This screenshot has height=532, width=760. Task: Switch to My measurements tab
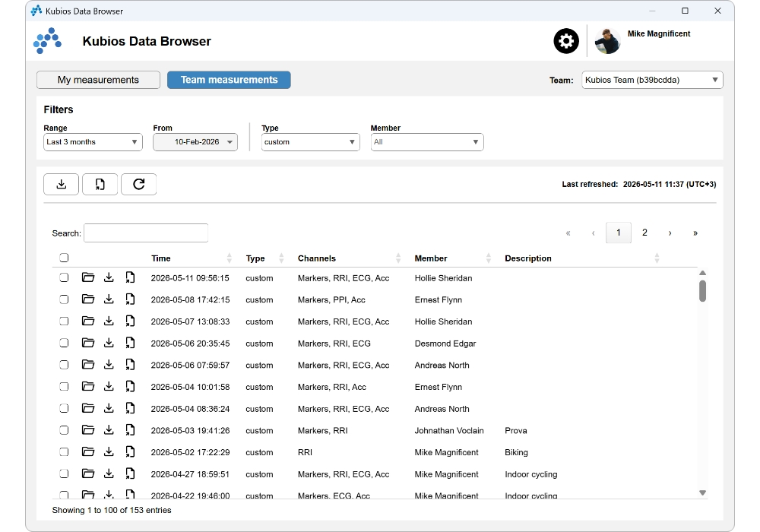tap(98, 80)
